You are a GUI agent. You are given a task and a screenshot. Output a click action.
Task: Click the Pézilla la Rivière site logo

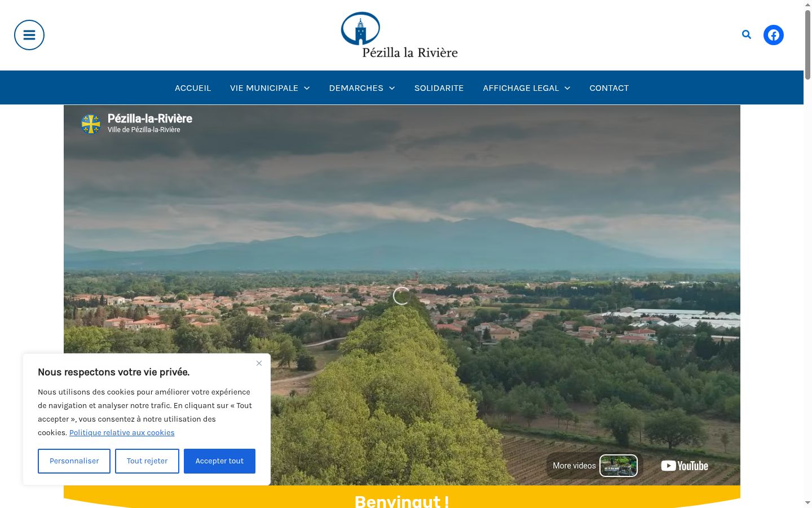point(399,36)
